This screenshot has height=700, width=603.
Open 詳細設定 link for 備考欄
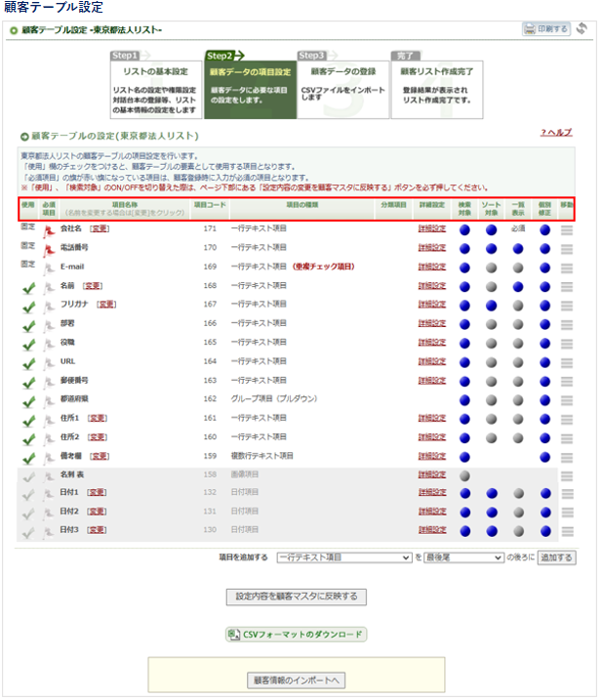[x=432, y=456]
